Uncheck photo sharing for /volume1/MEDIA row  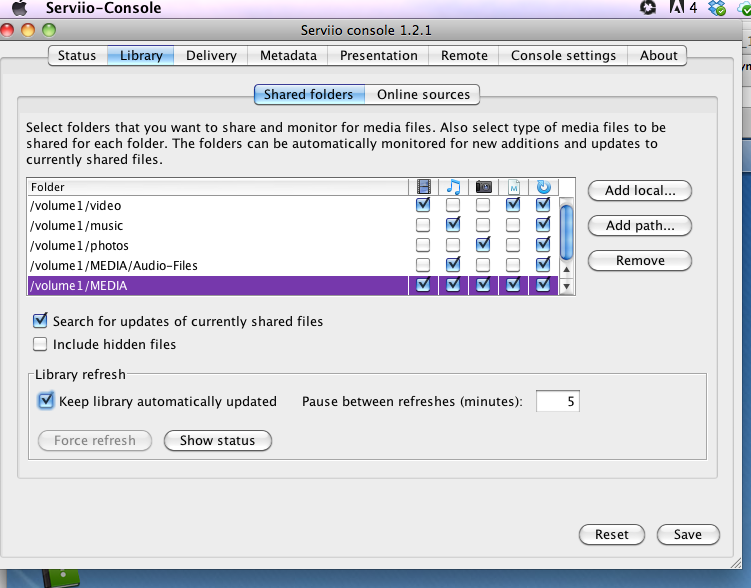point(483,285)
